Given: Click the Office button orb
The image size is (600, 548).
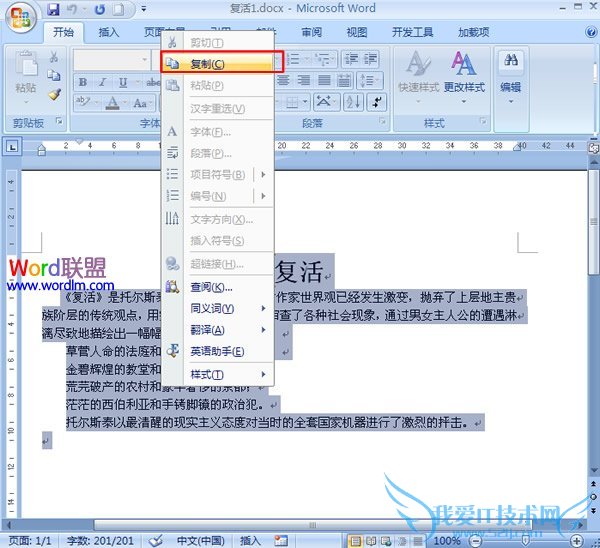Looking at the screenshot, I should click(20, 17).
